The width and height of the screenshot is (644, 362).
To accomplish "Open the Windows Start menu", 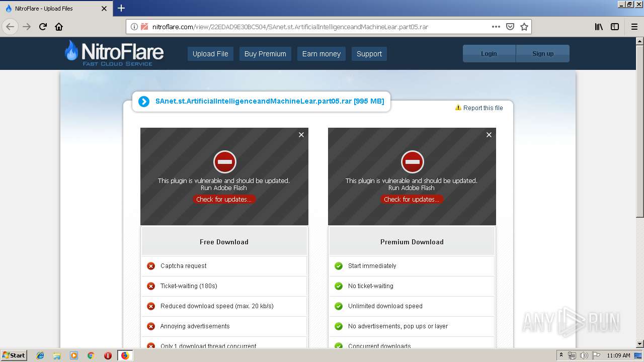I will coord(14,355).
